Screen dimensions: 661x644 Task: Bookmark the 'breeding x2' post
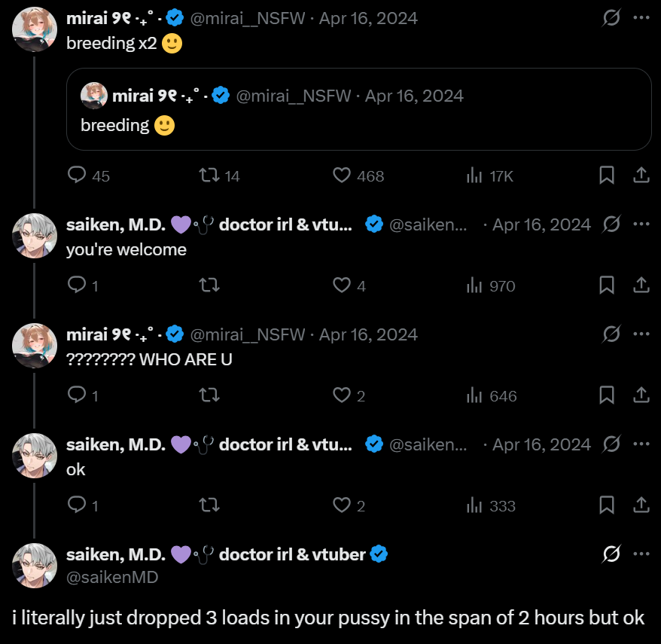(x=606, y=175)
